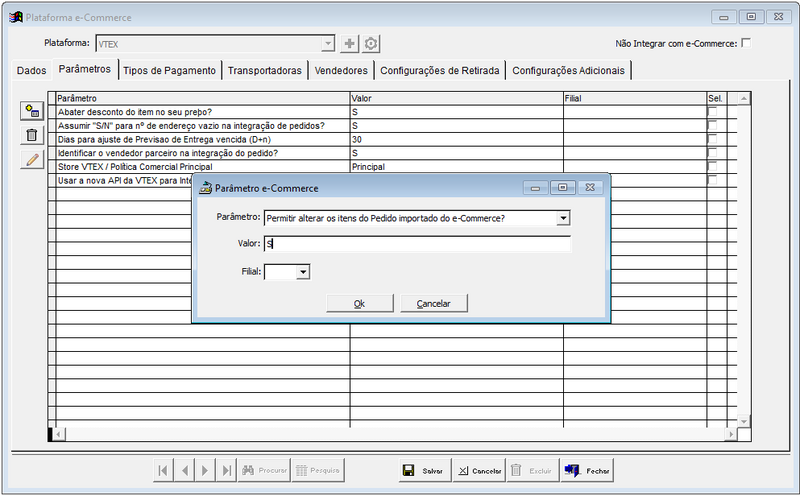Open the Parâmetro dropdown in the dialog

563,218
